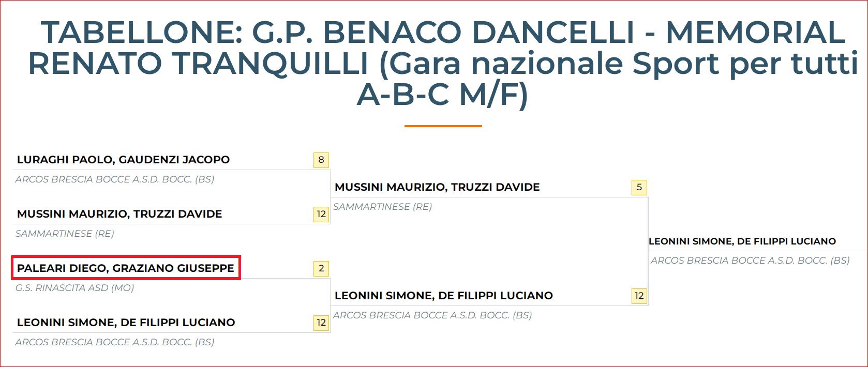Image resolution: width=868 pixels, height=367 pixels.
Task: Select MUSSINI MAURIZIO in first round
Action: tap(119, 214)
